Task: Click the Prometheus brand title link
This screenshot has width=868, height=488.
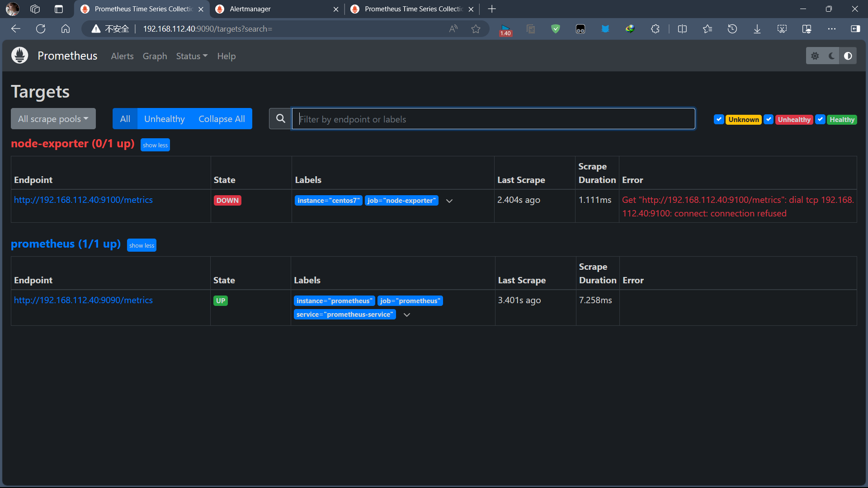Action: [x=67, y=56]
